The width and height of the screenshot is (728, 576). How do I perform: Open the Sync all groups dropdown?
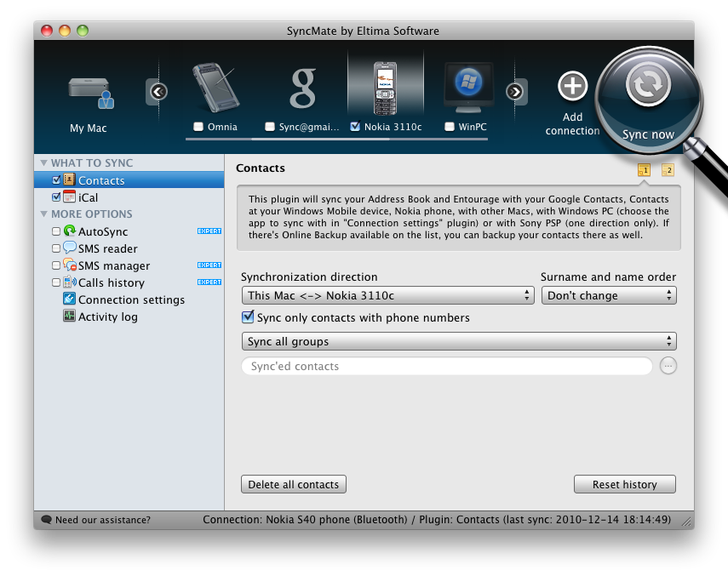click(459, 341)
